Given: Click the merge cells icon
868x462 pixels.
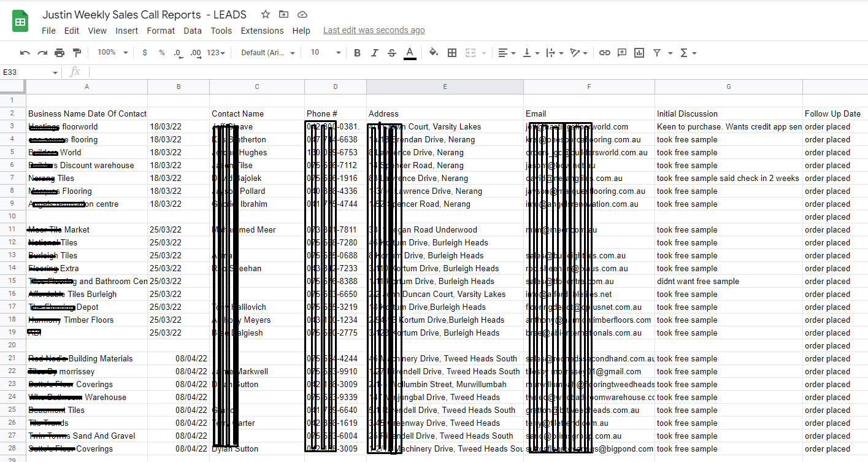Looking at the screenshot, I should 471,53.
